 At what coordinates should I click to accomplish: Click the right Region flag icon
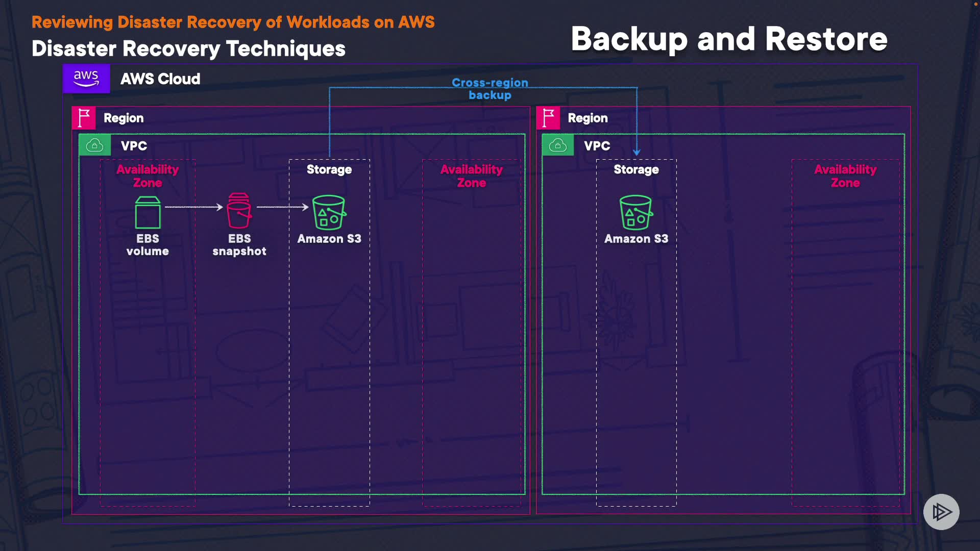(548, 118)
